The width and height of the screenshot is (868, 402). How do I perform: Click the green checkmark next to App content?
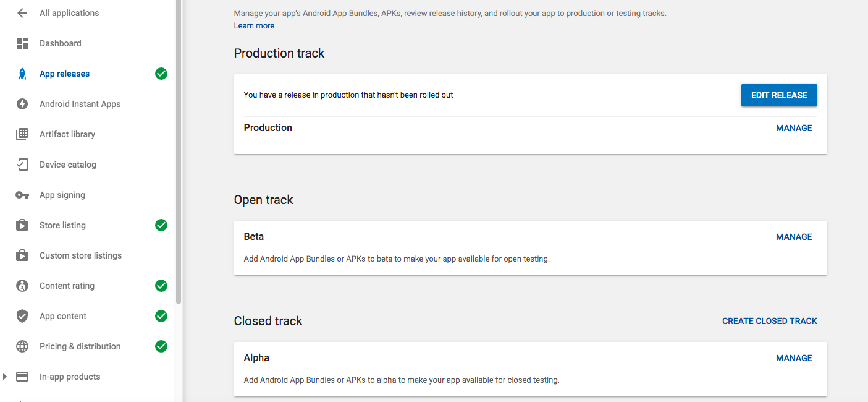(161, 316)
